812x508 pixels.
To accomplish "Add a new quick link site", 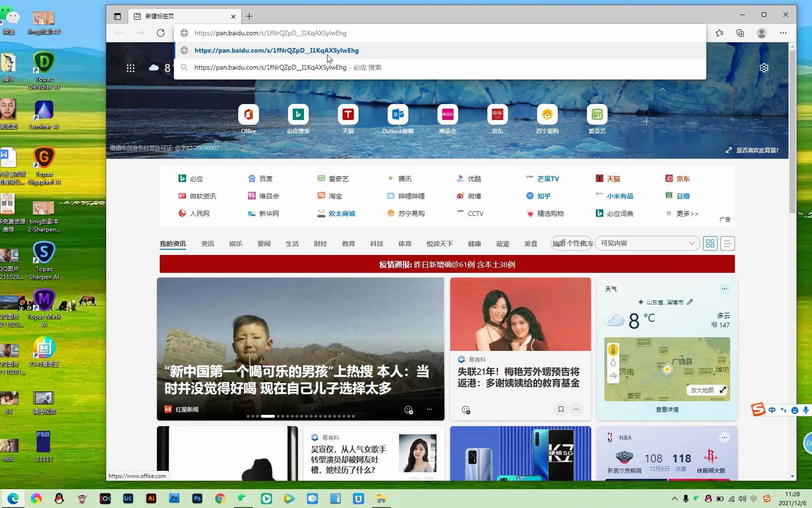I will point(647,121).
